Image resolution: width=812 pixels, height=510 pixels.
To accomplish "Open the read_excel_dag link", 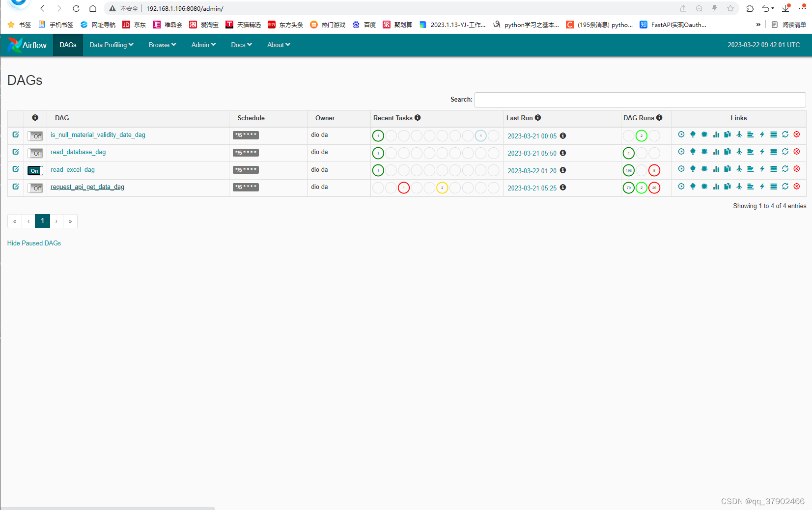I will click(x=72, y=169).
